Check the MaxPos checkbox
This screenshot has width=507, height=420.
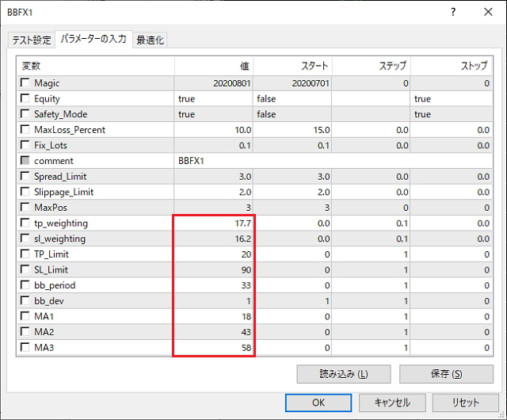point(25,207)
